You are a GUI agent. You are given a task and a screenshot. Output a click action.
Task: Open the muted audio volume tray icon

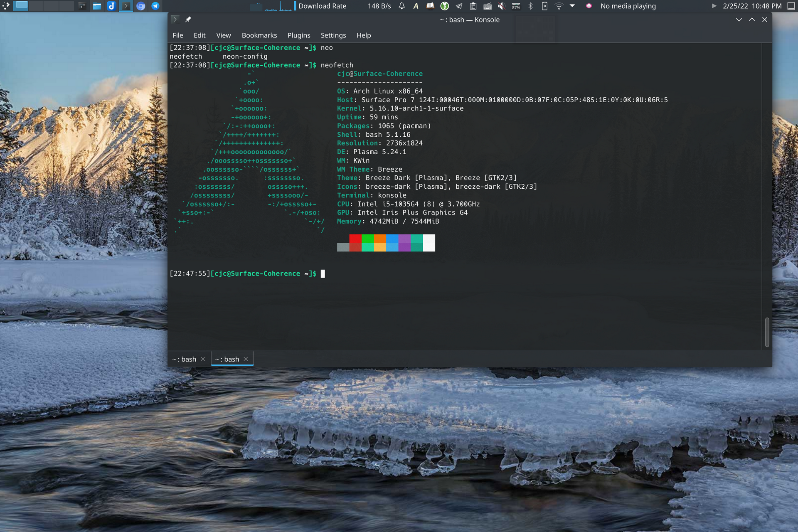[502, 6]
